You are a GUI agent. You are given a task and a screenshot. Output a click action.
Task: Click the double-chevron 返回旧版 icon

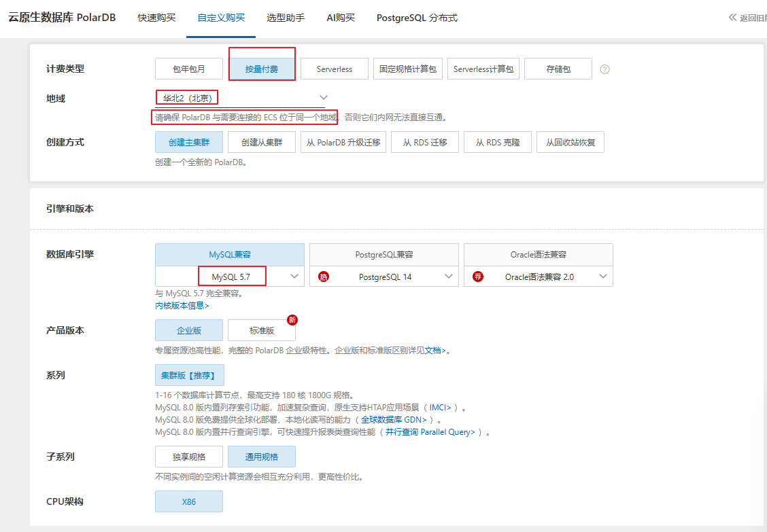[x=732, y=18]
